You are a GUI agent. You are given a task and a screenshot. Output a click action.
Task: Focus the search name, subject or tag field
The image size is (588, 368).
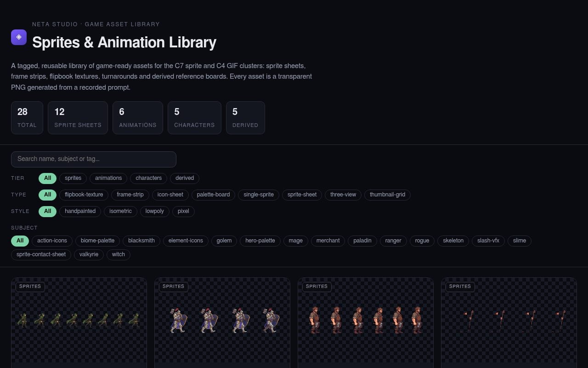94,159
